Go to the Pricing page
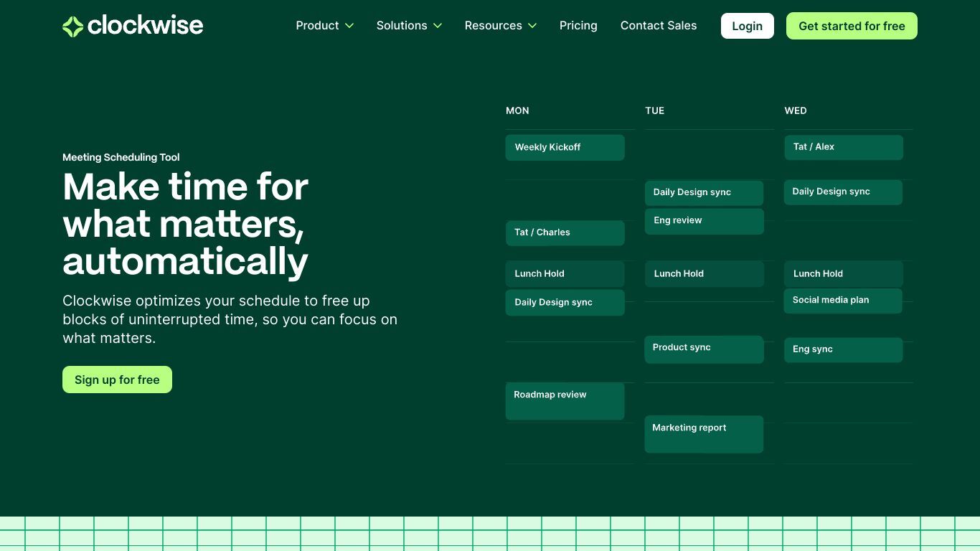Screen dimensions: 980x551 click(578, 26)
